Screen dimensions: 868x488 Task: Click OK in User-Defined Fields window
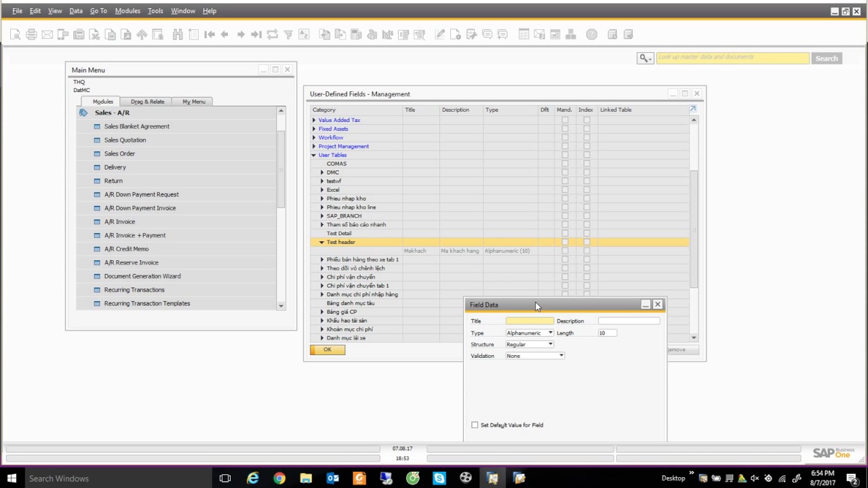(x=328, y=350)
